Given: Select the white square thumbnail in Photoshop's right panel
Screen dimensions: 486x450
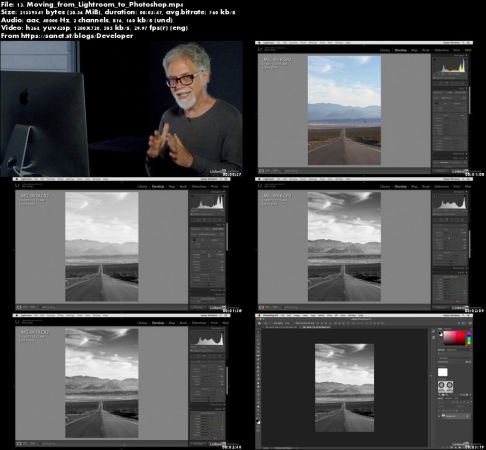Looking at the screenshot, I should click(442, 372).
